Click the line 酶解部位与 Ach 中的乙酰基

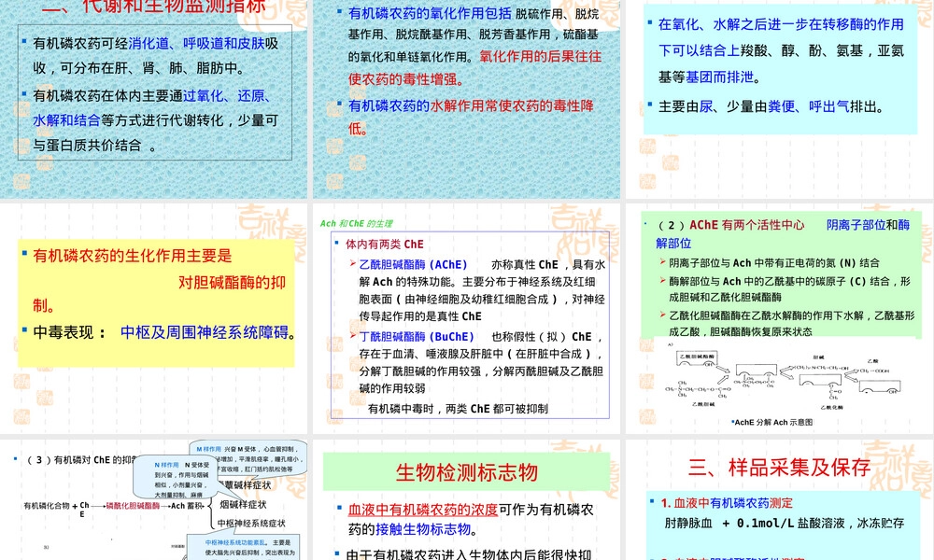[790, 282]
